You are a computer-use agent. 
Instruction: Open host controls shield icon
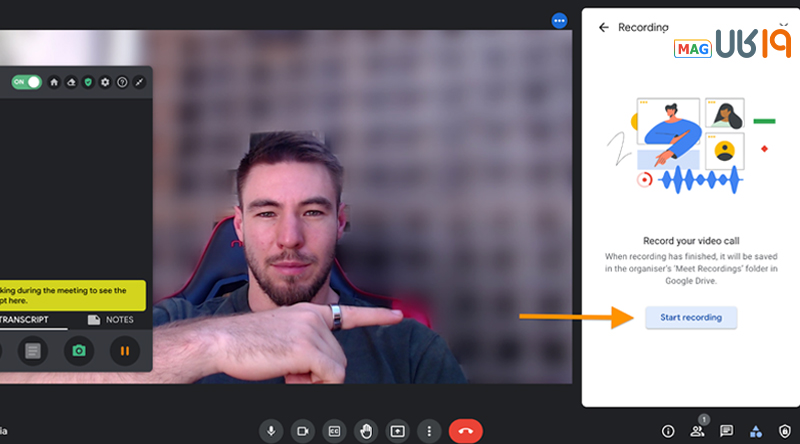click(785, 431)
